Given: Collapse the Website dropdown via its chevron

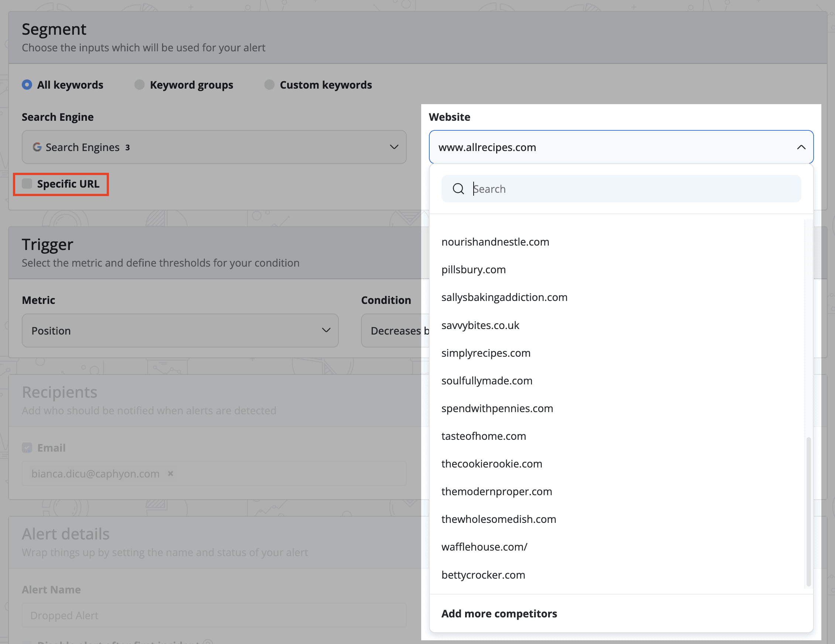Looking at the screenshot, I should pyautogui.click(x=801, y=147).
